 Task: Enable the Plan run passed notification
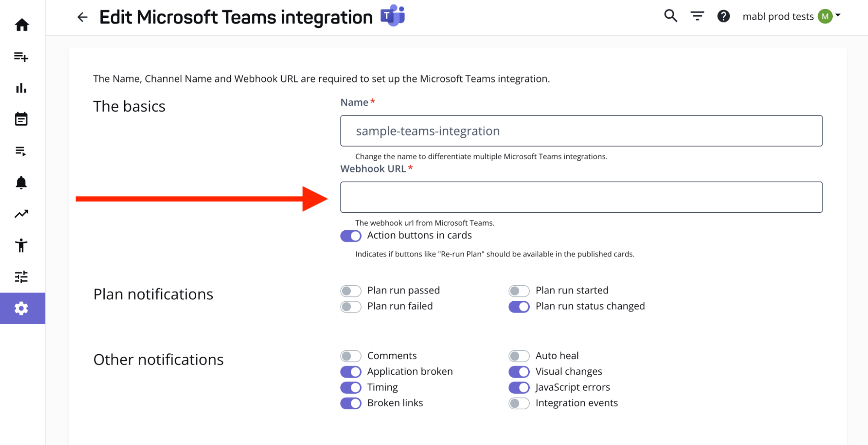350,290
